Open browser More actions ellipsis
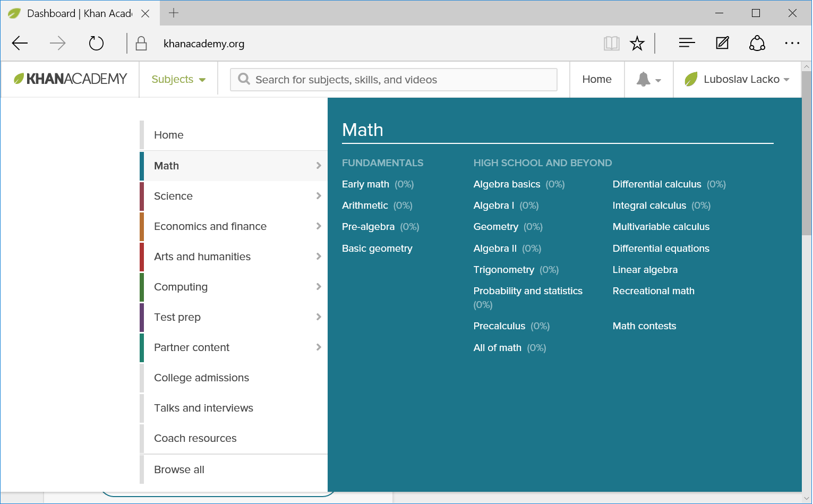 point(792,44)
